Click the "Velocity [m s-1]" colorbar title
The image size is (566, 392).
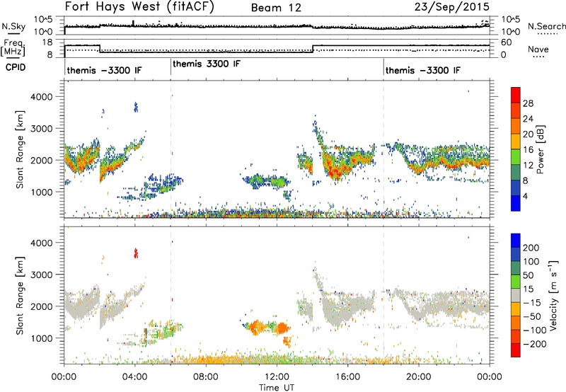pyautogui.click(x=553, y=295)
